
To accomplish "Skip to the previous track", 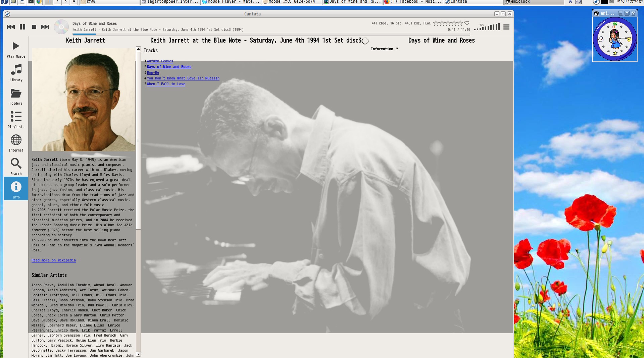I will coord(11,27).
